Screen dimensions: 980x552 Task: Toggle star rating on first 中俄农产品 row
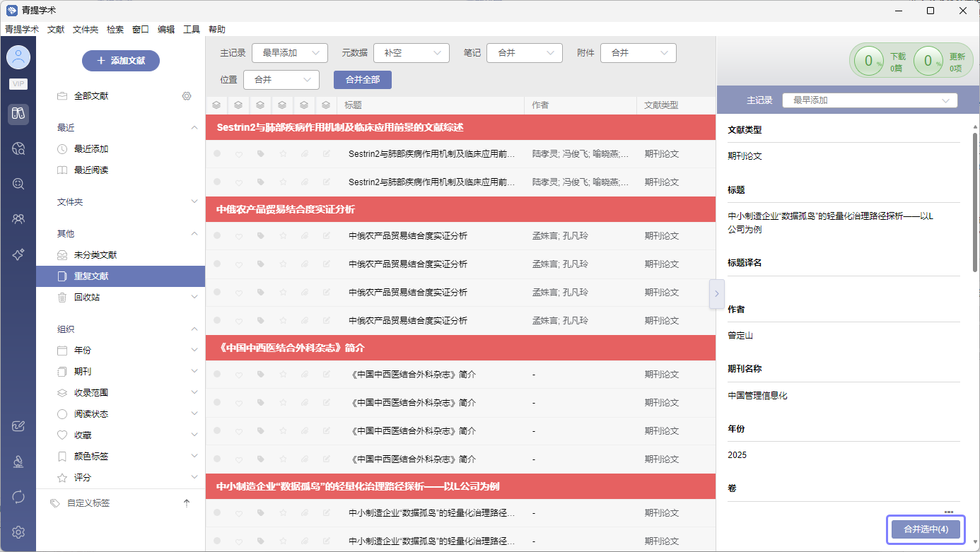click(x=283, y=236)
